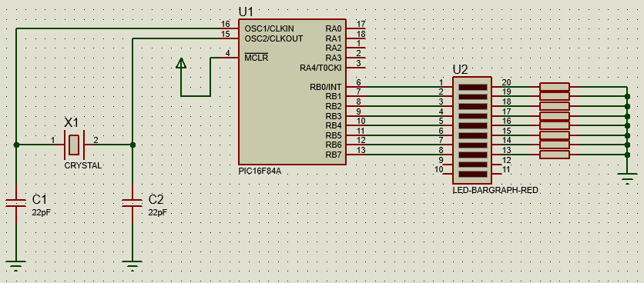This screenshot has height=283, width=644.
Task: Select capacitor C1 symbol
Action: point(16,203)
